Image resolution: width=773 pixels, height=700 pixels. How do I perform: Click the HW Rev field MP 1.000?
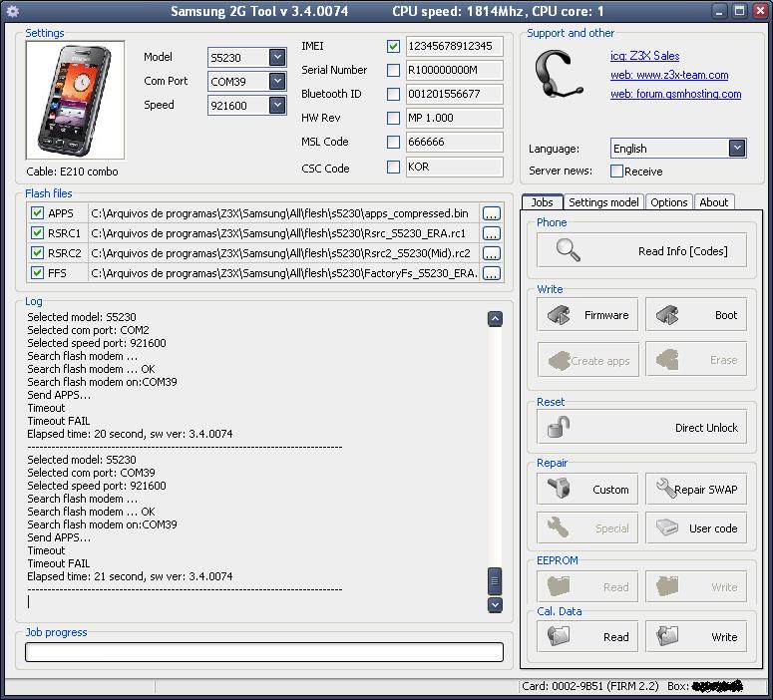pyautogui.click(x=454, y=118)
